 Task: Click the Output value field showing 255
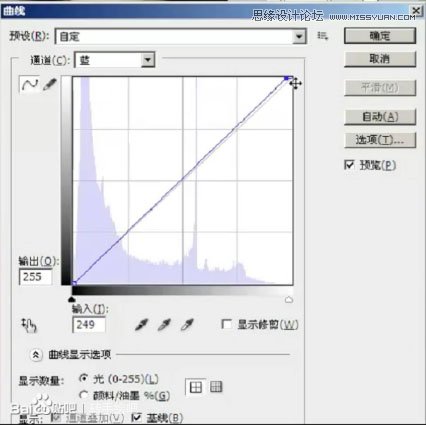pos(36,277)
